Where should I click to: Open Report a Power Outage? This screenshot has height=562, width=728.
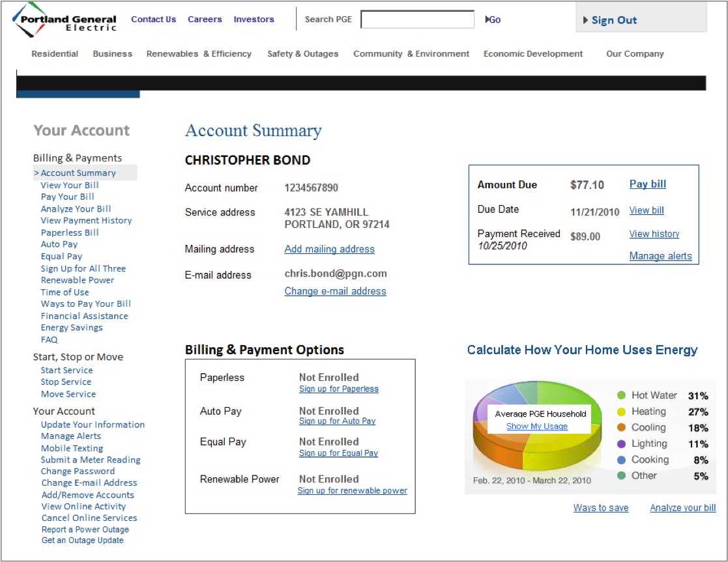pos(85,529)
